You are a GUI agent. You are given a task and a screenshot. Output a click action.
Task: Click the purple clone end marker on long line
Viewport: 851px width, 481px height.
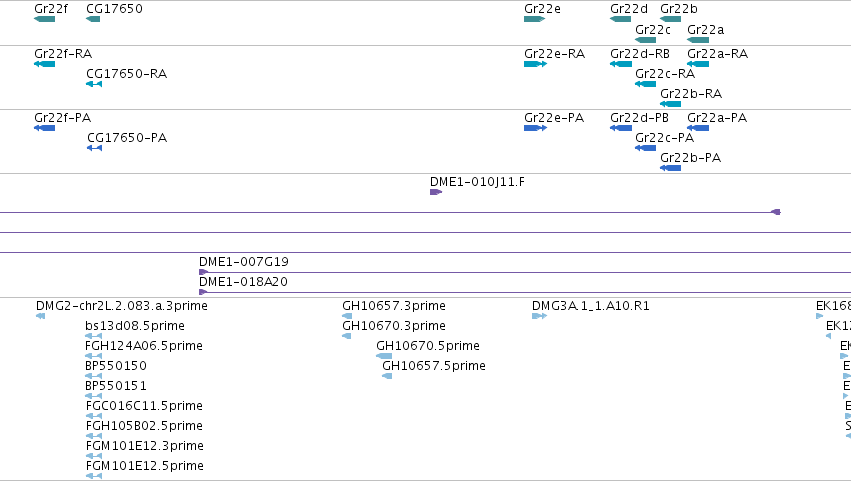[x=776, y=212]
